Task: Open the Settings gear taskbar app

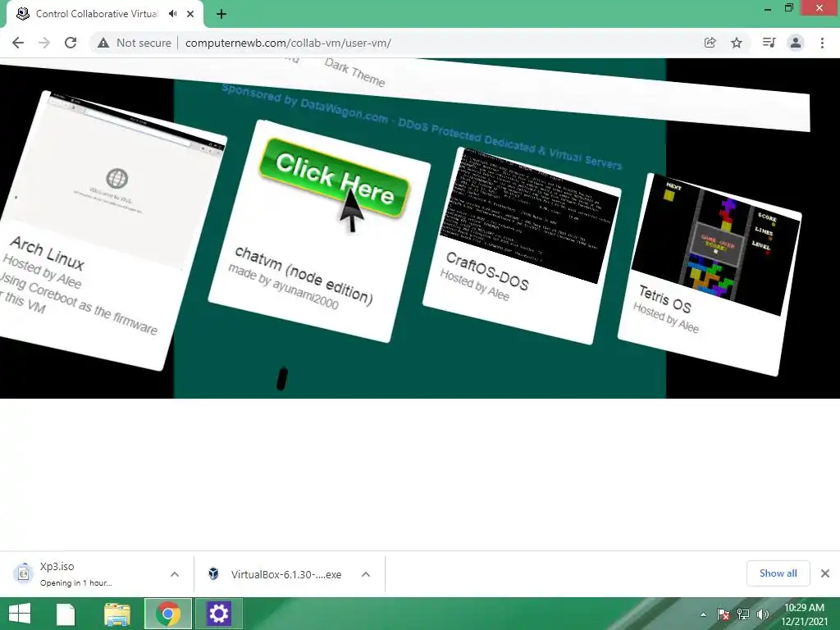Action: (218, 614)
